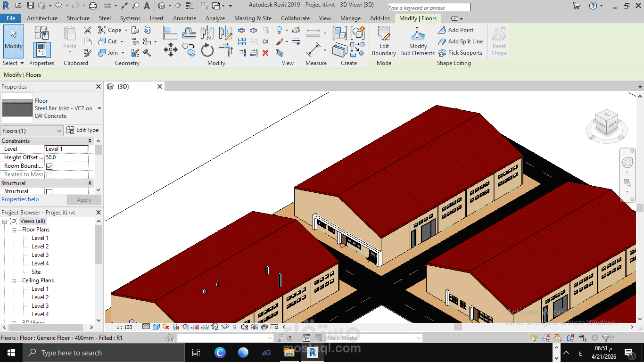The width and height of the screenshot is (644, 362).
Task: Toggle Select Links in status bar
Action: 534,338
